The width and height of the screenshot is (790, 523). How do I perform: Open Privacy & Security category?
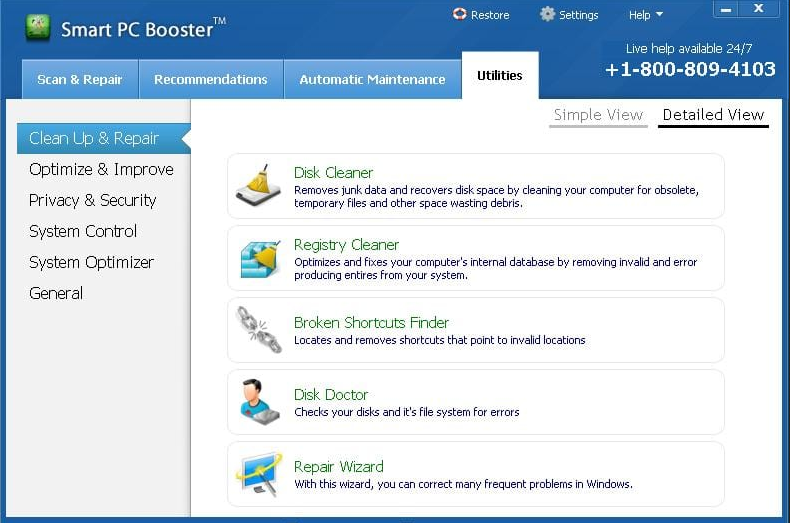click(92, 201)
